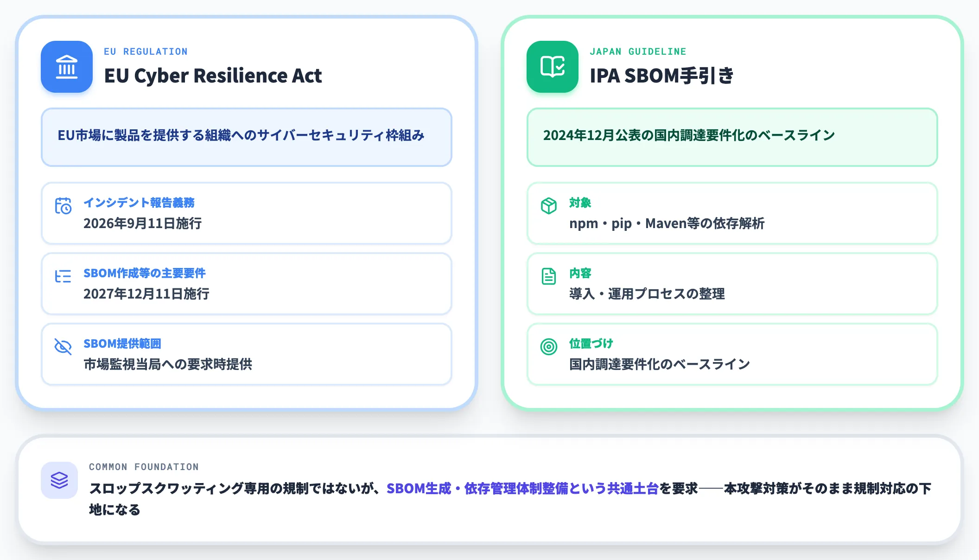
Task: Click the 2027年12月11日施行 text
Action: pyautogui.click(x=146, y=294)
